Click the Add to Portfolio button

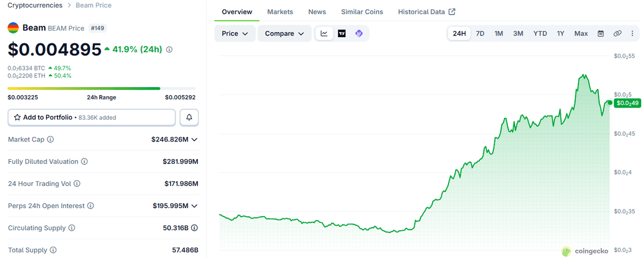coord(92,117)
